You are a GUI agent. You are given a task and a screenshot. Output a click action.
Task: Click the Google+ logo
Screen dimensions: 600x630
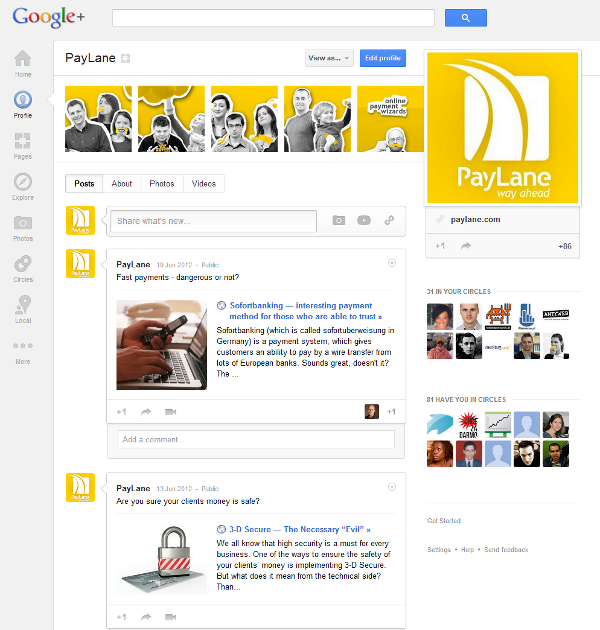(x=49, y=17)
